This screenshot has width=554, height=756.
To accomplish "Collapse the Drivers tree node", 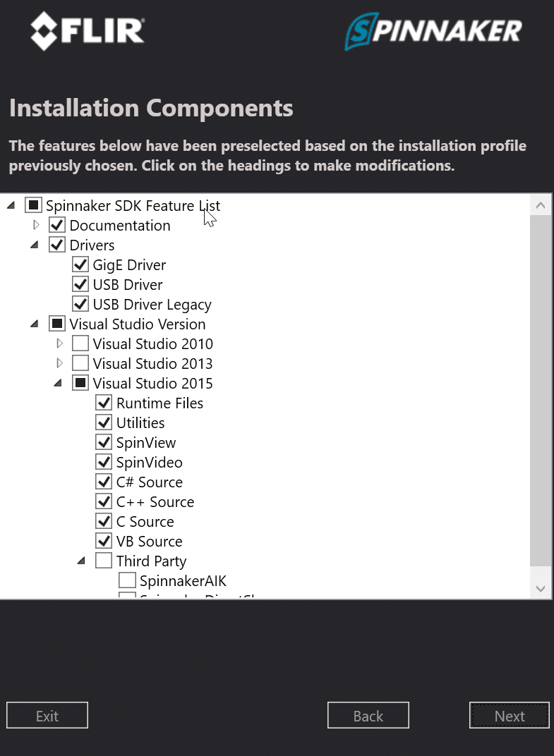I will point(35,245).
